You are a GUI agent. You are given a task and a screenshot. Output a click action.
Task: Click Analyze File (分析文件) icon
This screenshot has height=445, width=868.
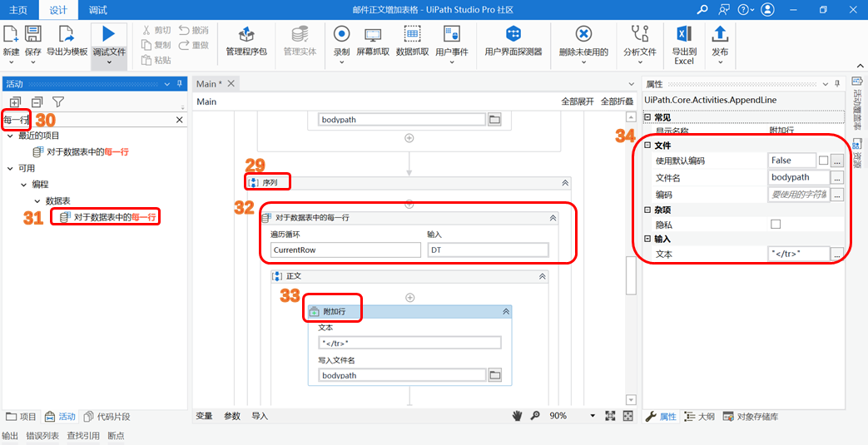tap(640, 34)
